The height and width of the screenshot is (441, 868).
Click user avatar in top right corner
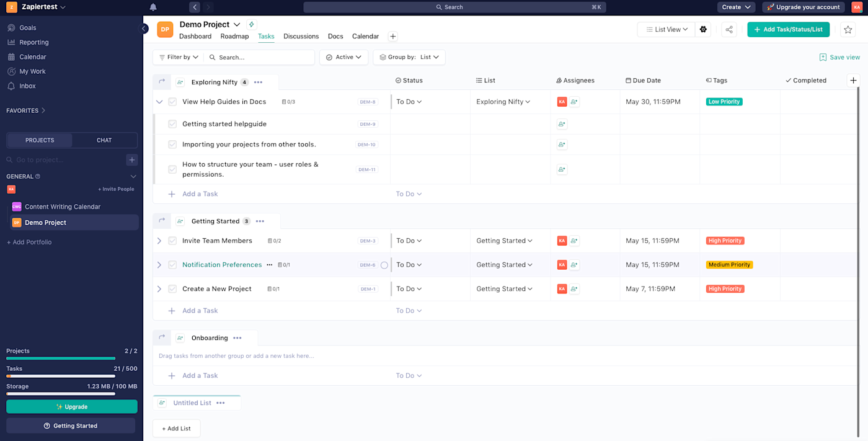point(857,7)
